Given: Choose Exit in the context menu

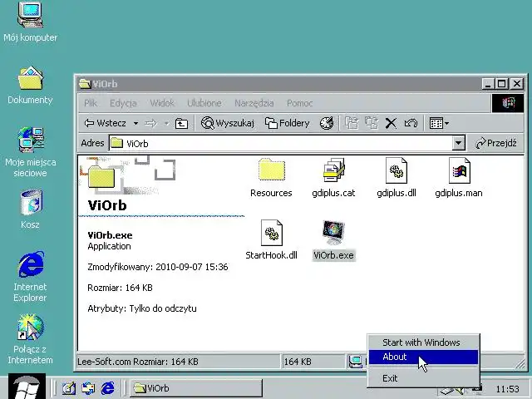Looking at the screenshot, I should 423,378.
